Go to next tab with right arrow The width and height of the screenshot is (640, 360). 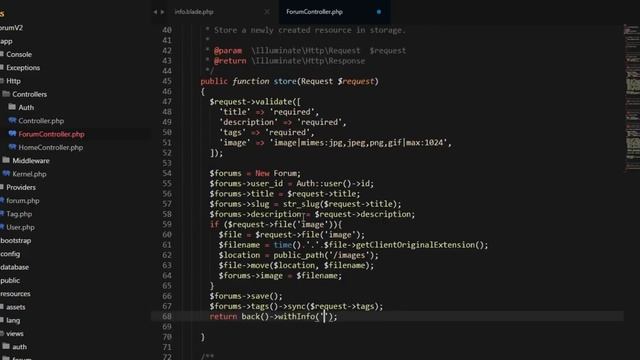162,12
